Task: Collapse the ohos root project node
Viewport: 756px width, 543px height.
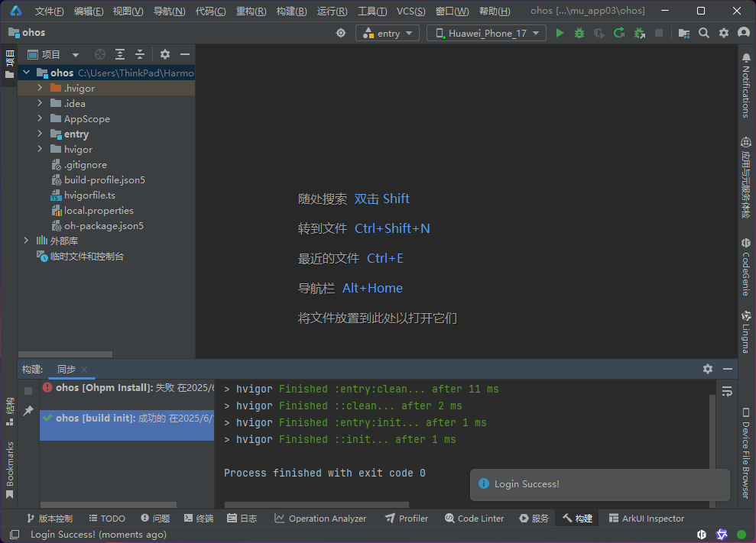Action: 27,73
